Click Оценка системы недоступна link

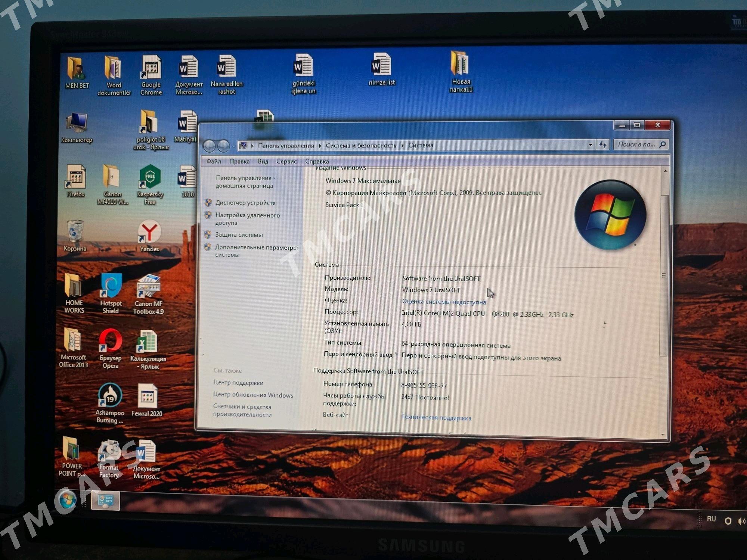coord(444,302)
